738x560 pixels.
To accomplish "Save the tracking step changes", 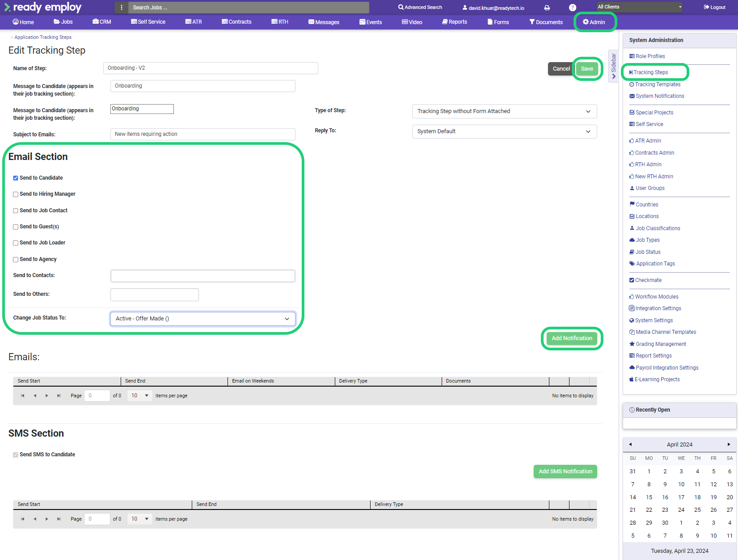I will [x=587, y=68].
